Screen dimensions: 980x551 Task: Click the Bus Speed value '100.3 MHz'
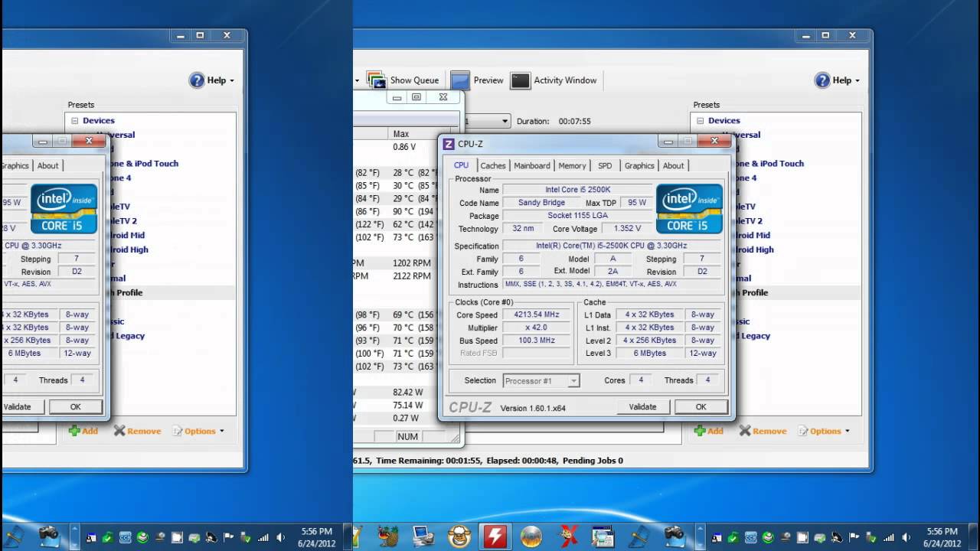pyautogui.click(x=535, y=341)
